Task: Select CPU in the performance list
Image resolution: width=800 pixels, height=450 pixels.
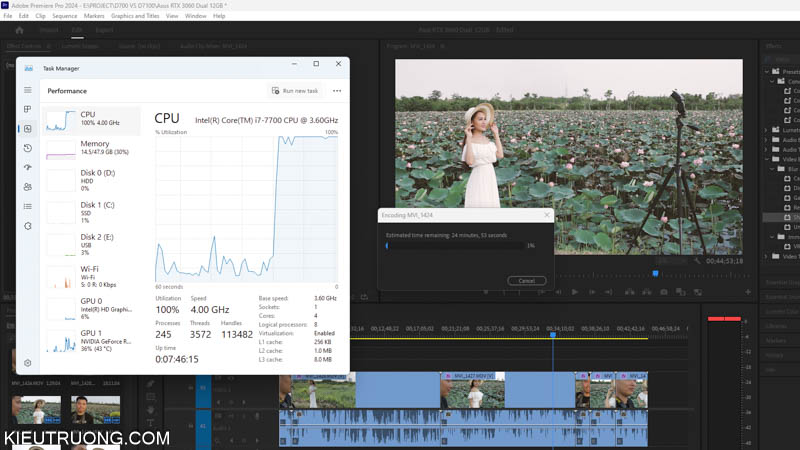Action: pos(91,119)
